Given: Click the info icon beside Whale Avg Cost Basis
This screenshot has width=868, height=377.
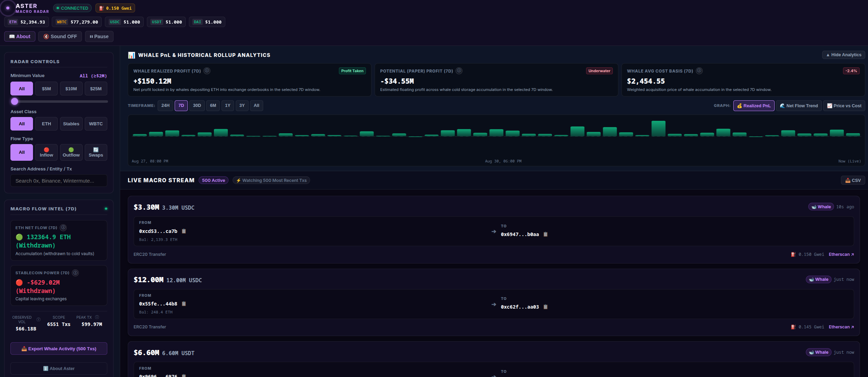Looking at the screenshot, I should pyautogui.click(x=699, y=71).
